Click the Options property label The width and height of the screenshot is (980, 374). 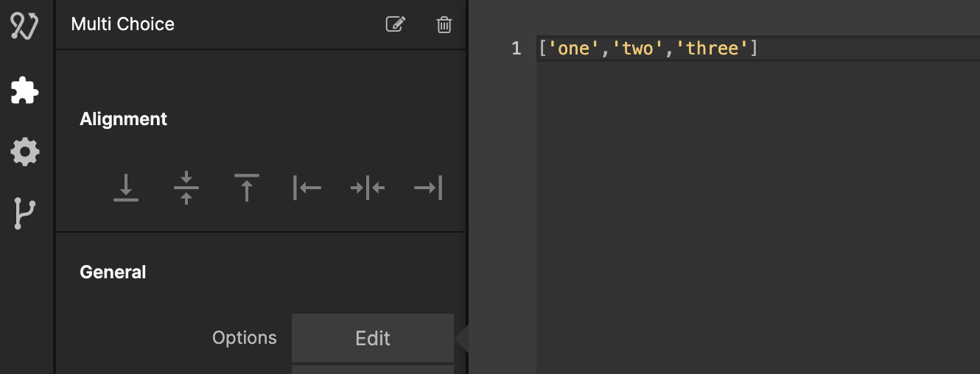(x=245, y=338)
